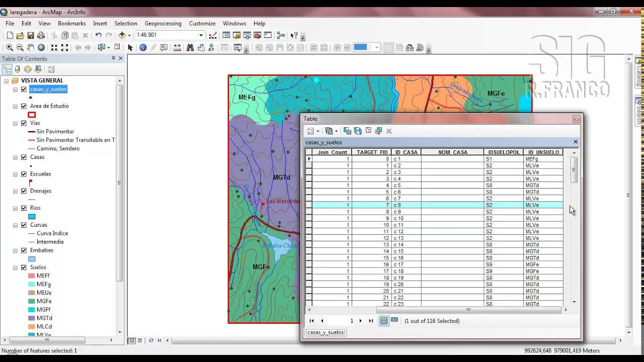Show all records view button
Screen dimensions: 644x362
click(384, 321)
